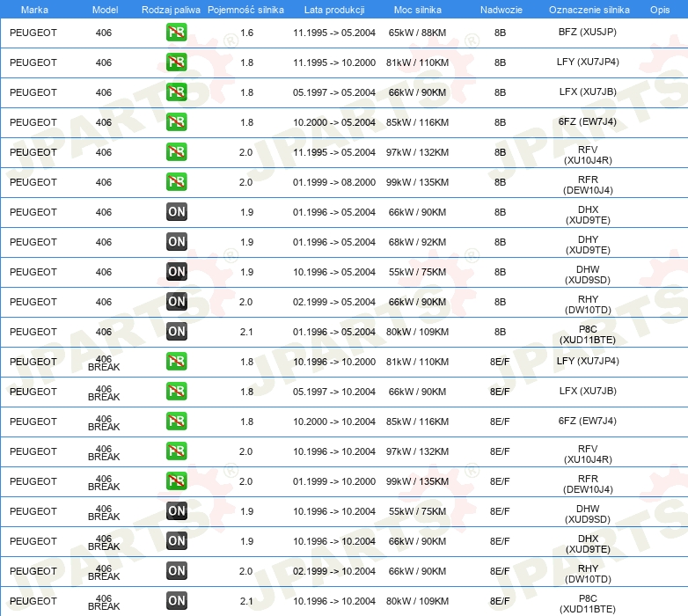Click petrol icon in 406 LFX (XU7JB) 8B row
This screenshot has height=616, width=688.
pyautogui.click(x=176, y=92)
